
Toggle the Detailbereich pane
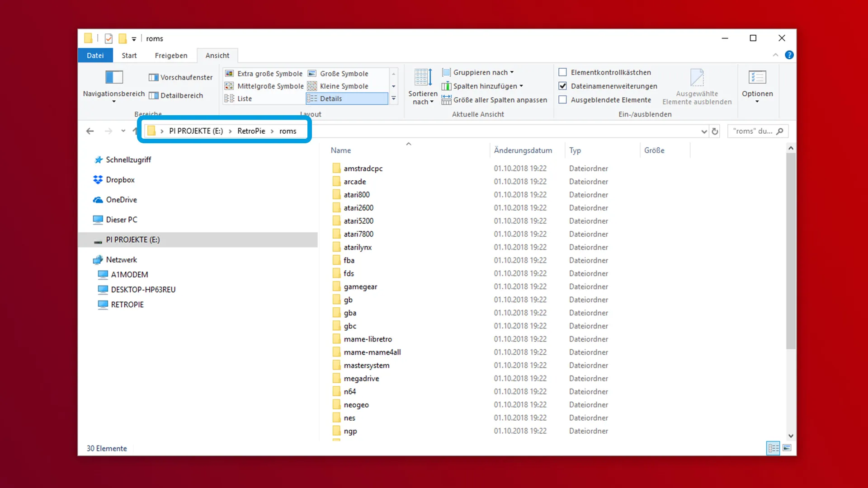[x=176, y=95]
